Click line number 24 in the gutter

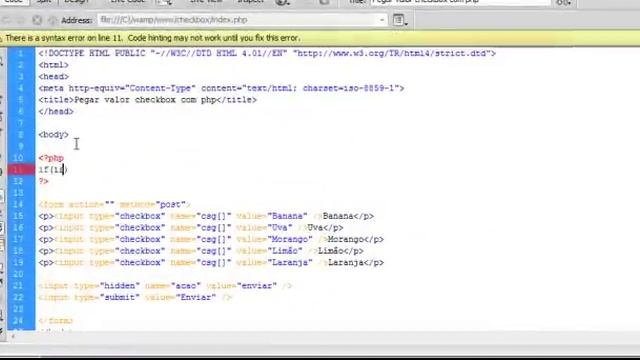click(x=18, y=320)
